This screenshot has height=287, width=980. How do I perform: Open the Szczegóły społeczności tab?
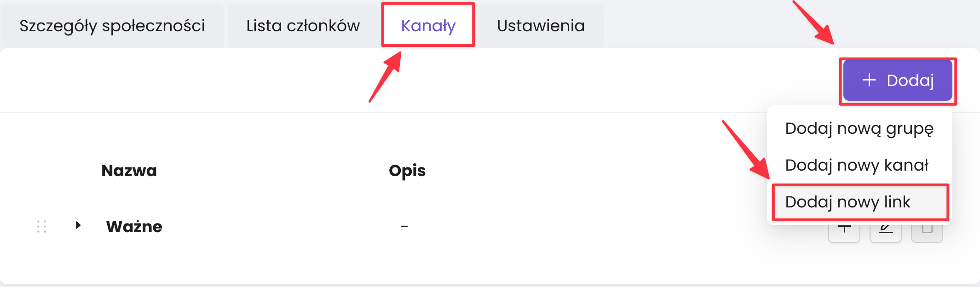coord(112,26)
